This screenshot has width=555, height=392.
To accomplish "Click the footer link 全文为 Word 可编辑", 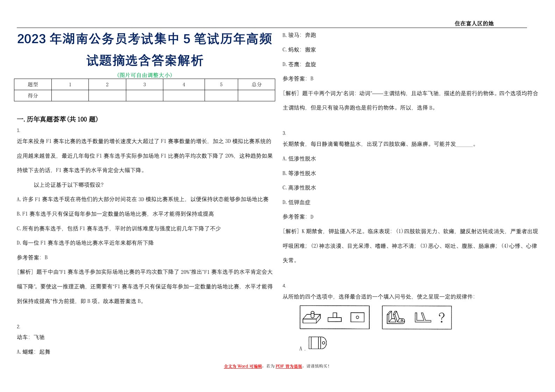I will point(243,366).
